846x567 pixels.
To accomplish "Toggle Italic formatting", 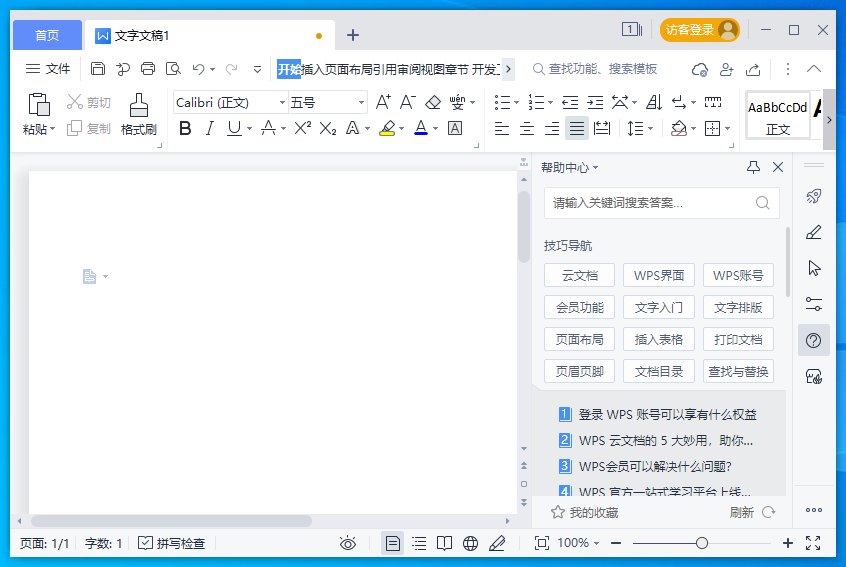I will tap(210, 128).
